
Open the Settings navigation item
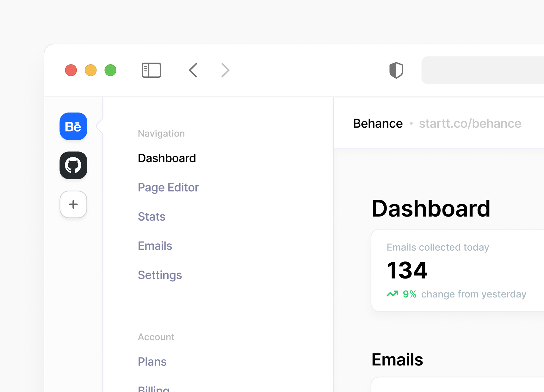(x=160, y=275)
